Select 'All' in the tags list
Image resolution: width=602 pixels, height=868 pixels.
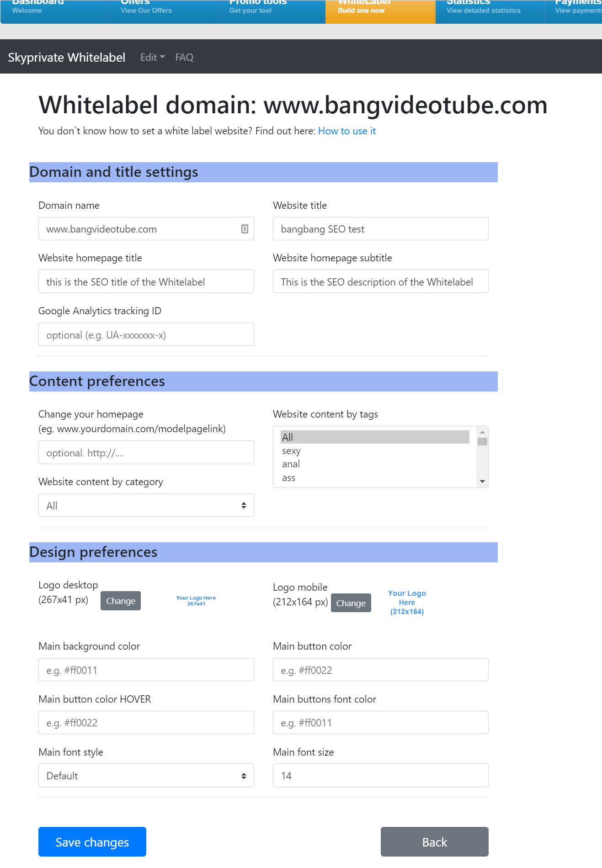click(375, 437)
